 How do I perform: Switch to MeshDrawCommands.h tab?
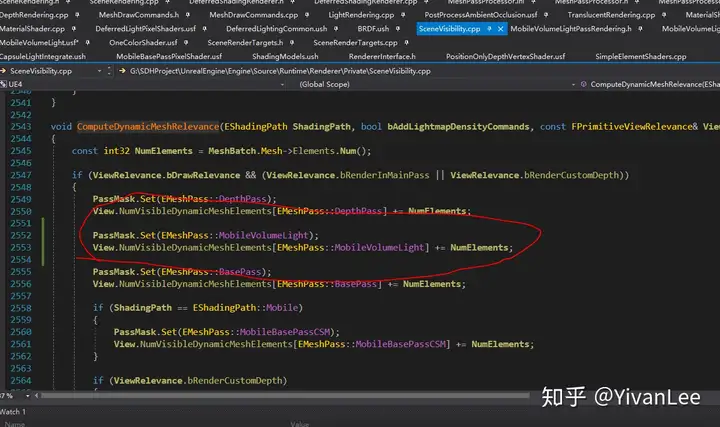point(139,15)
